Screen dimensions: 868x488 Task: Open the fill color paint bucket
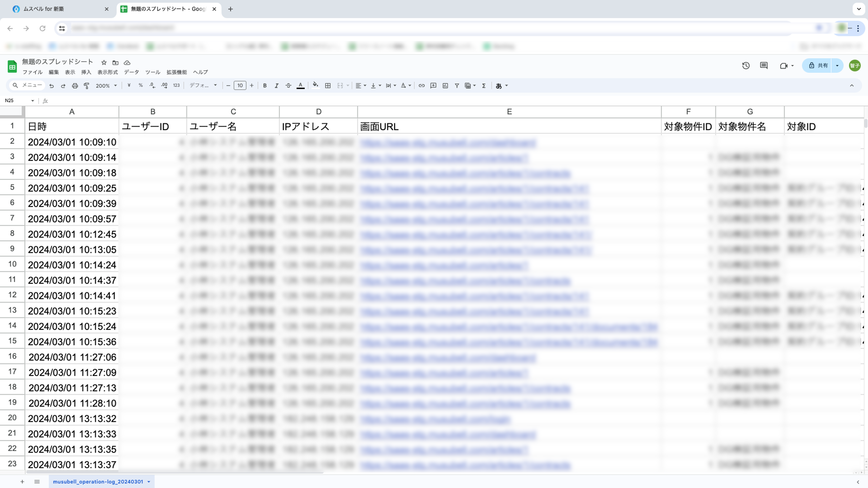[315, 85]
